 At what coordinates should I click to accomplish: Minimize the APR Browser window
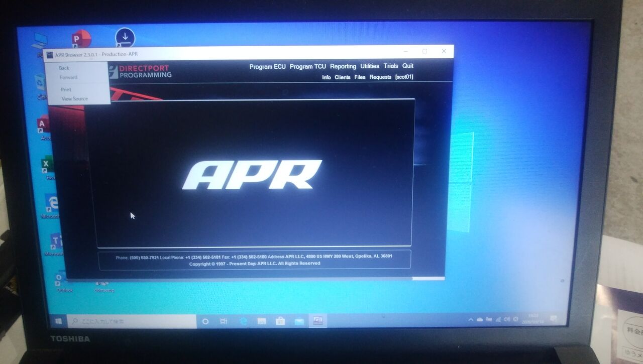pyautogui.click(x=405, y=51)
